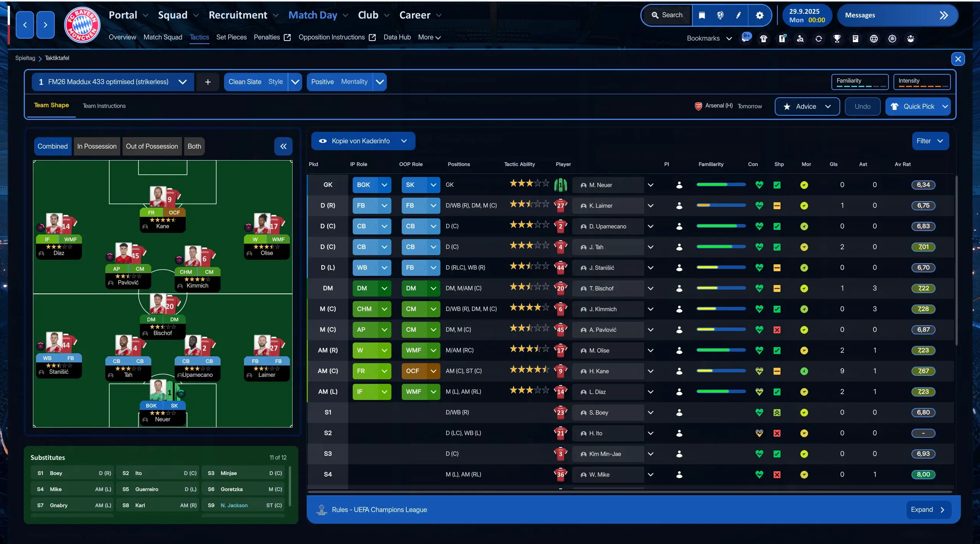Click the player instructions icon for M. Neuer
This screenshot has width=980, height=544.
pos(679,185)
